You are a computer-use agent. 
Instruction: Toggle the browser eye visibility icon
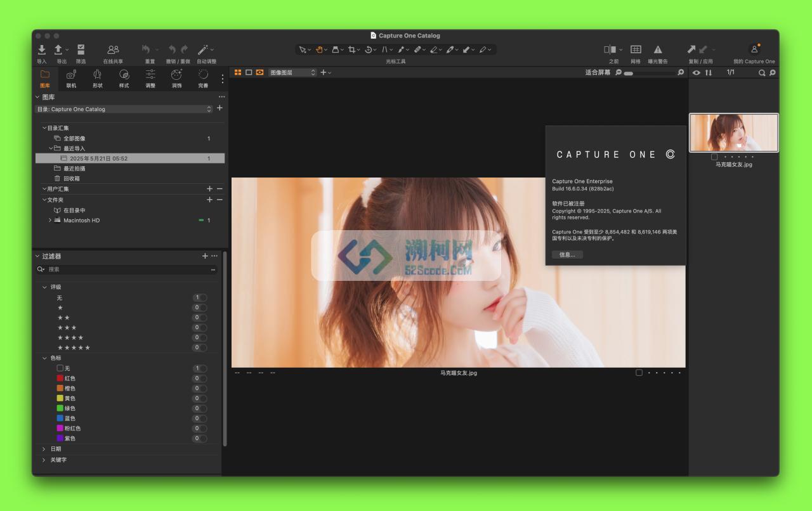coord(697,72)
